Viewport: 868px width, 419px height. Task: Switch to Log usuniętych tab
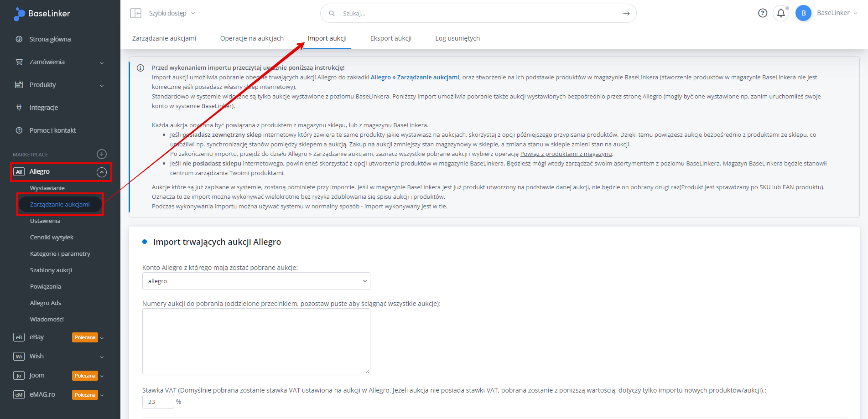[457, 38]
